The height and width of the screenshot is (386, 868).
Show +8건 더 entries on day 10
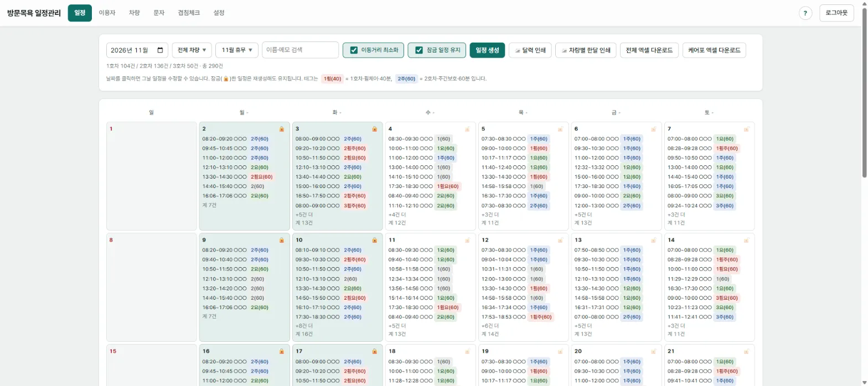click(x=304, y=326)
